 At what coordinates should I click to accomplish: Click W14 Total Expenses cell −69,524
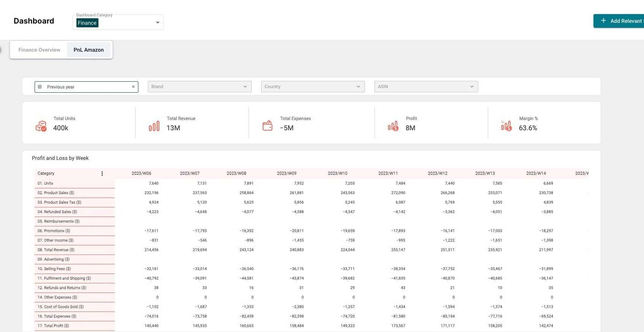coord(546,316)
